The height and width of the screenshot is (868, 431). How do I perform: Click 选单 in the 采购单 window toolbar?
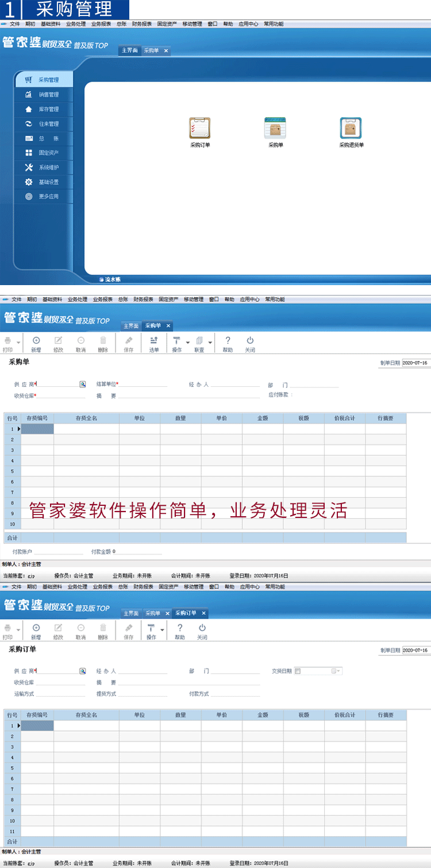154,344
